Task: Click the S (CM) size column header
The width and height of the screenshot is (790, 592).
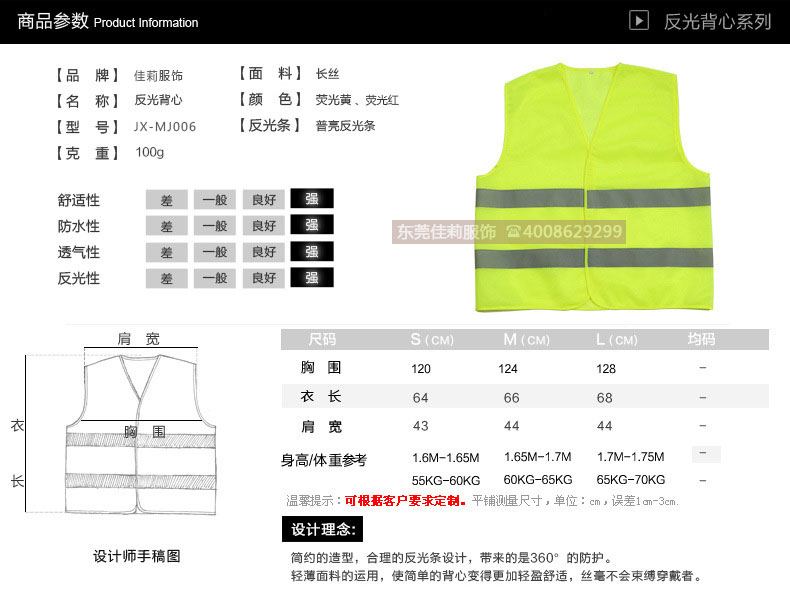Action: click(x=434, y=340)
